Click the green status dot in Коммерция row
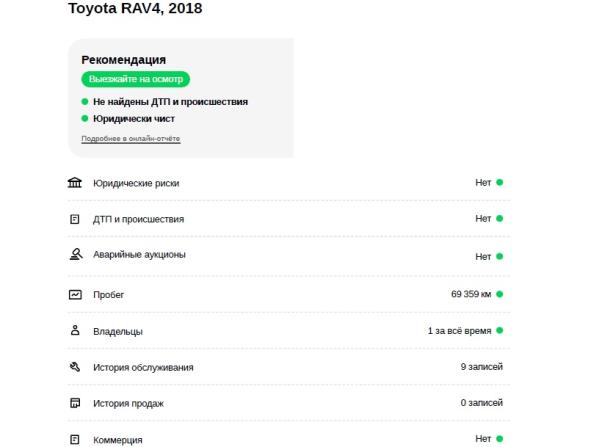This screenshot has width=591, height=447. 499,439
